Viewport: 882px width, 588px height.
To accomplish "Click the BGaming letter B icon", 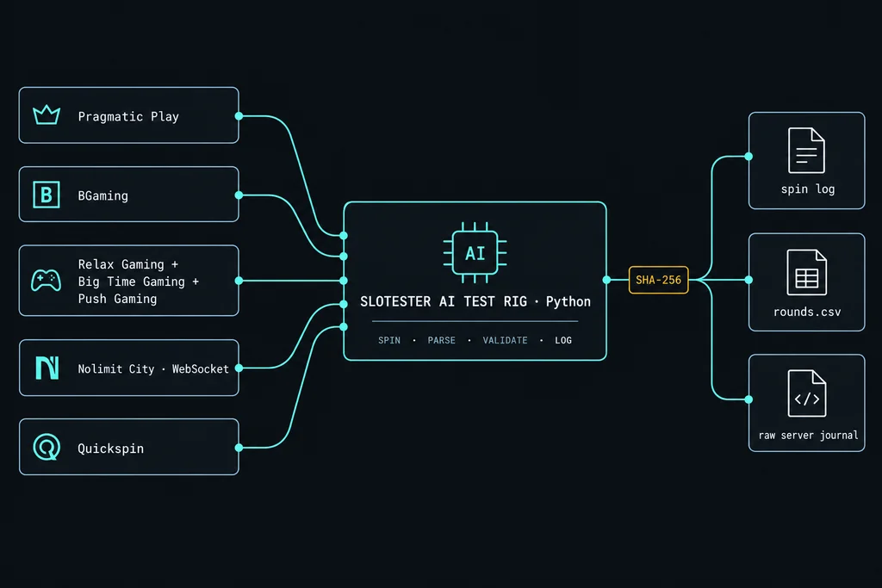I will pos(47,195).
